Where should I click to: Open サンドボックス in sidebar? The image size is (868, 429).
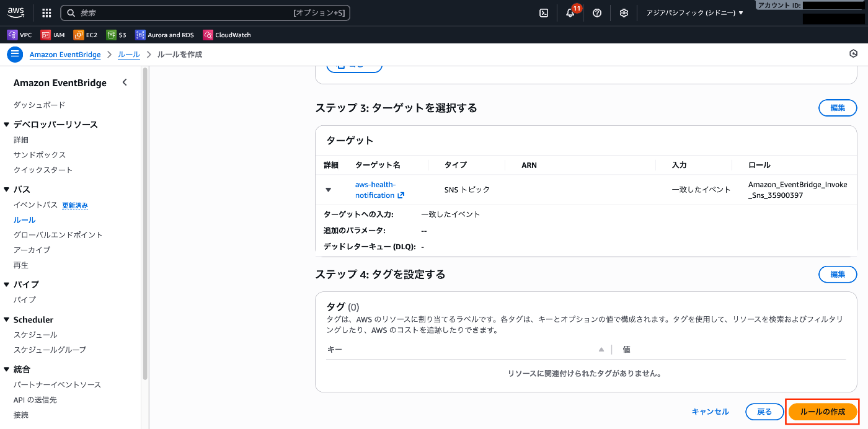(x=40, y=155)
